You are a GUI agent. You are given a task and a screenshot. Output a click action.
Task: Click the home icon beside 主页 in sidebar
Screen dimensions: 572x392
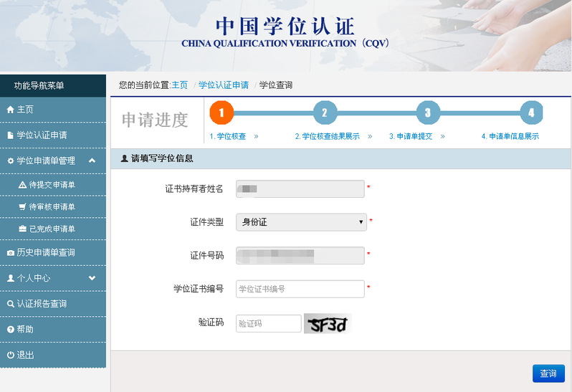coord(10,110)
